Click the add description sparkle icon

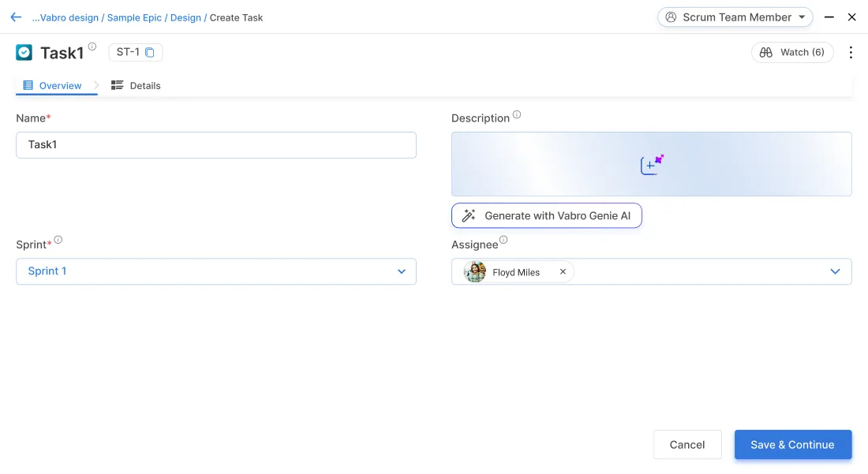click(x=652, y=164)
